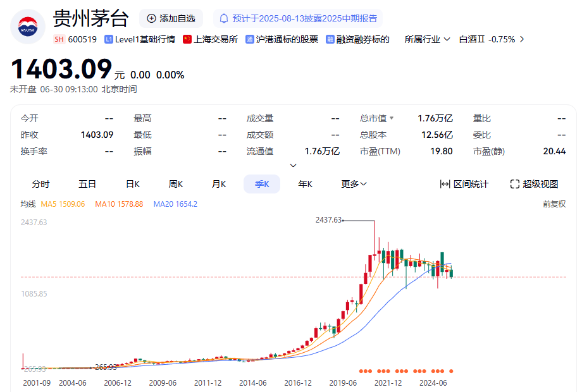Image resolution: width=582 pixels, height=392 pixels.
Task: Click the 融资融券标的 label
Action: point(362,39)
